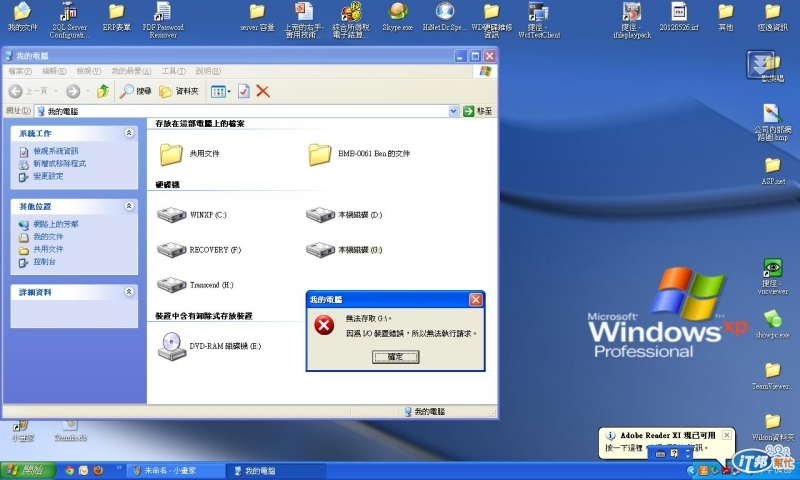Open the 工具(T) menu

[x=173, y=71]
